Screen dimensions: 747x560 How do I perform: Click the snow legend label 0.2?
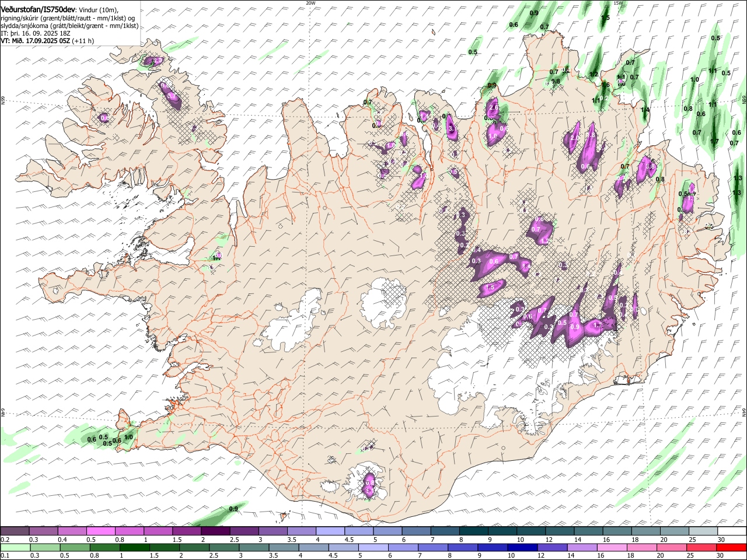point(5,540)
